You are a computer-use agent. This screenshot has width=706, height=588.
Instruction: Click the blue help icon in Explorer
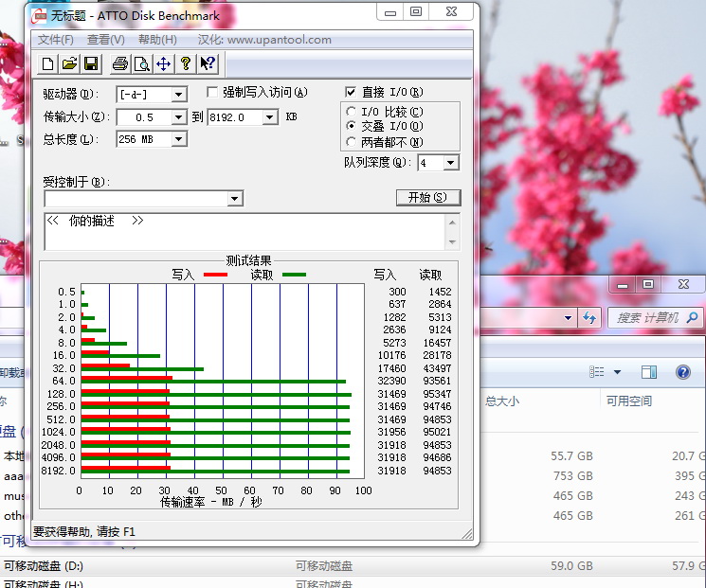pos(682,372)
